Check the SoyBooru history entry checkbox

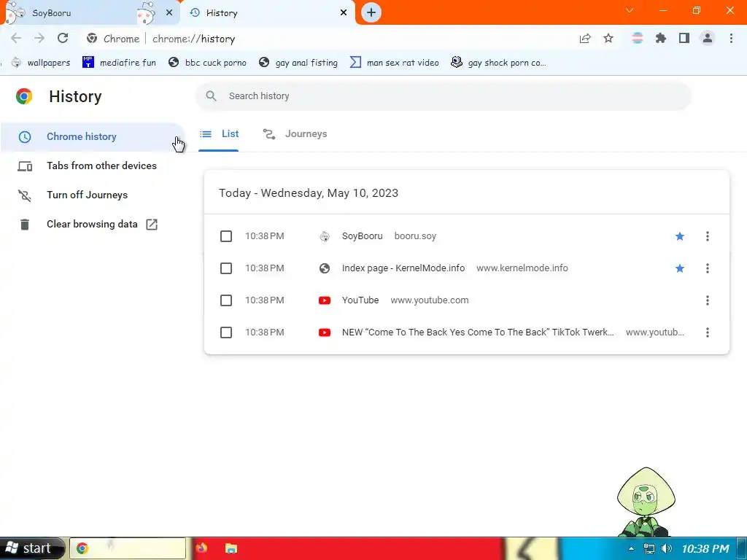tap(226, 236)
